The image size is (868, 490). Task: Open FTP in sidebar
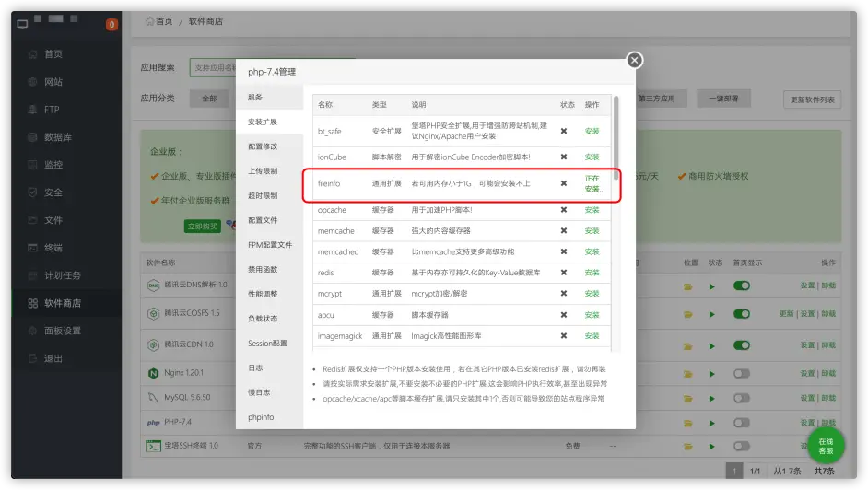(x=51, y=110)
